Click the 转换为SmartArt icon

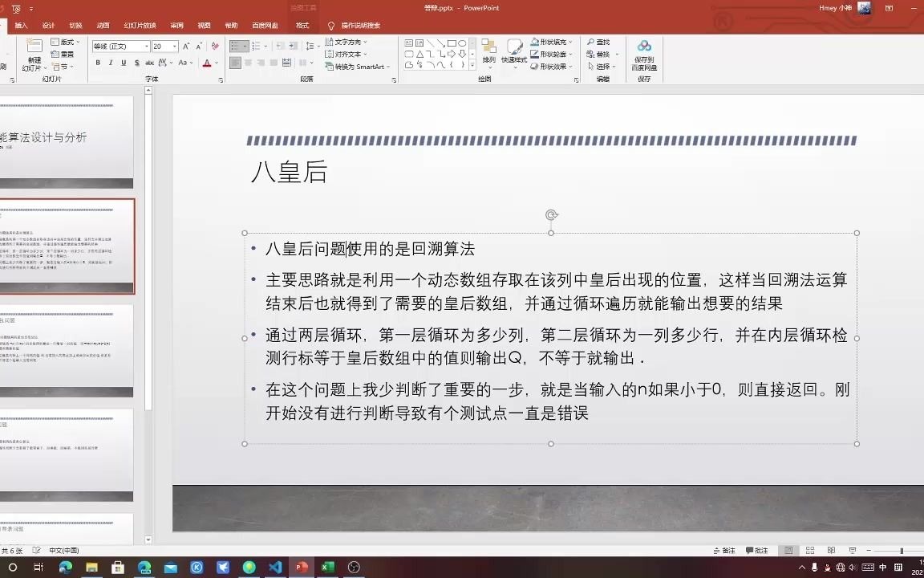[358, 66]
